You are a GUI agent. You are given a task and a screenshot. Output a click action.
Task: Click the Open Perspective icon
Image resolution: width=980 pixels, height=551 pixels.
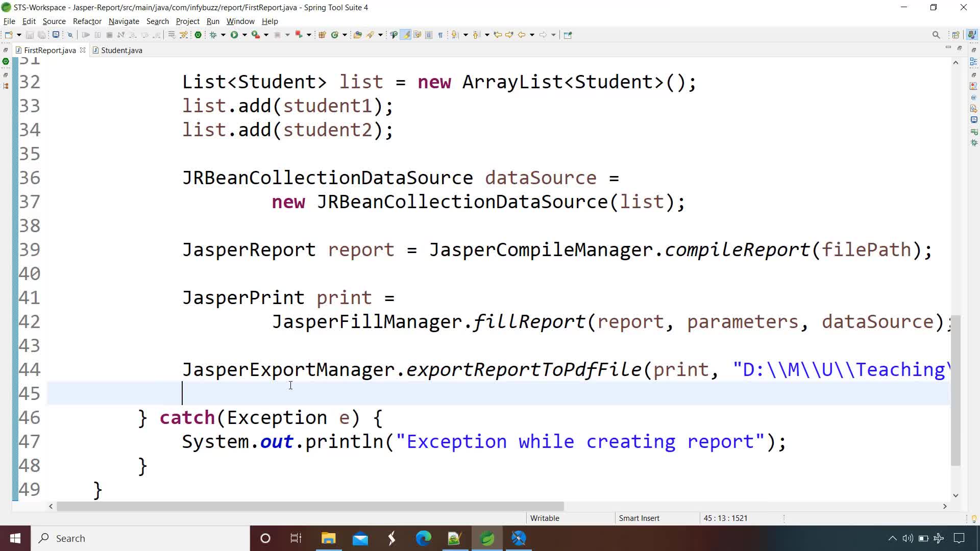point(955,35)
